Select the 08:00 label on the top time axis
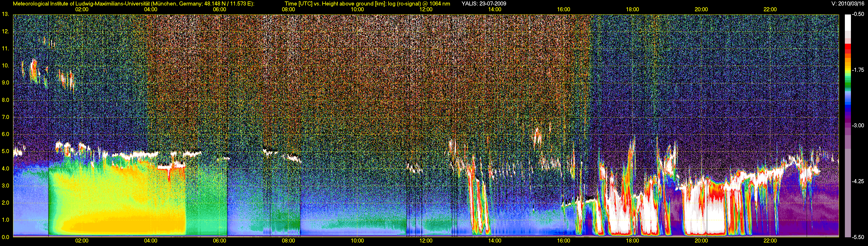The image size is (868, 246). click(x=288, y=10)
